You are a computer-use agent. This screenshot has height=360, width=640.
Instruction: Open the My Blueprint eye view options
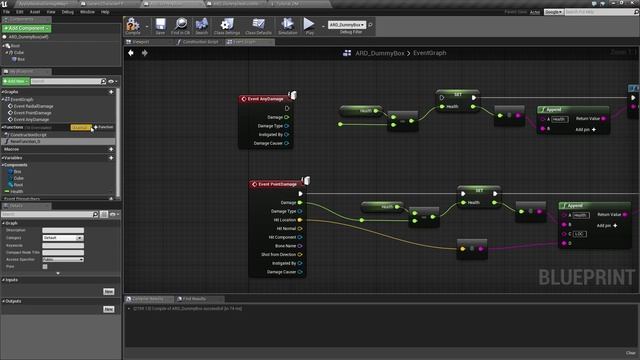click(x=113, y=81)
